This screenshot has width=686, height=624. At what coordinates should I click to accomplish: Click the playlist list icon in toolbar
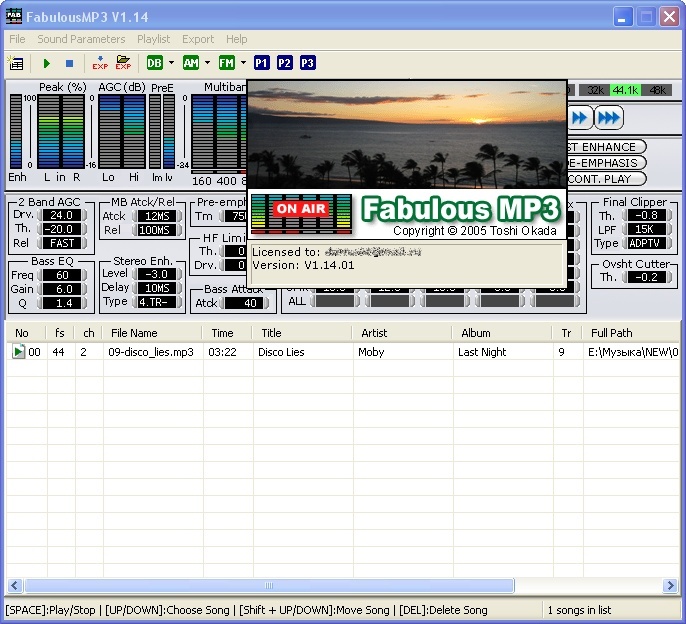pyautogui.click(x=15, y=63)
